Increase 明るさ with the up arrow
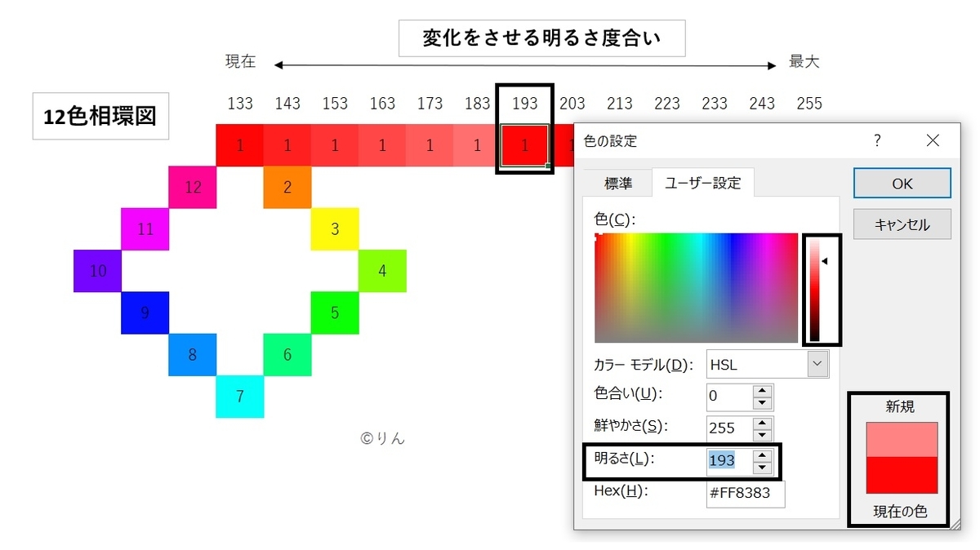 (763, 455)
